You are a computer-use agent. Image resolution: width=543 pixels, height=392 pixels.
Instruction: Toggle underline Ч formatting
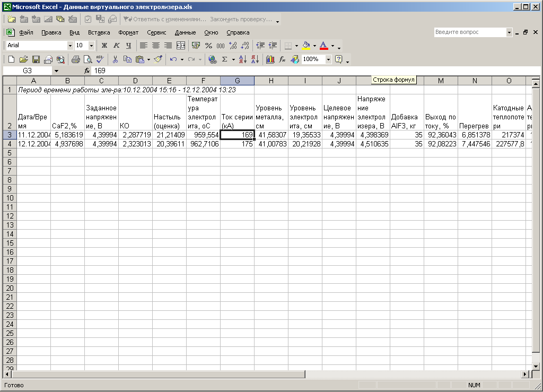pyautogui.click(x=128, y=46)
